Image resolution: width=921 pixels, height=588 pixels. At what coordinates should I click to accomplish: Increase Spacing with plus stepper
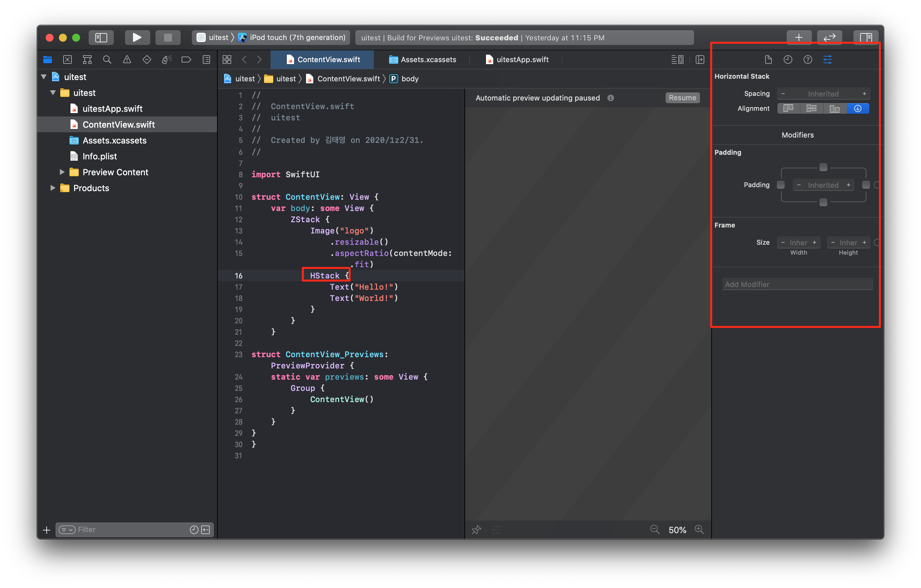864,94
